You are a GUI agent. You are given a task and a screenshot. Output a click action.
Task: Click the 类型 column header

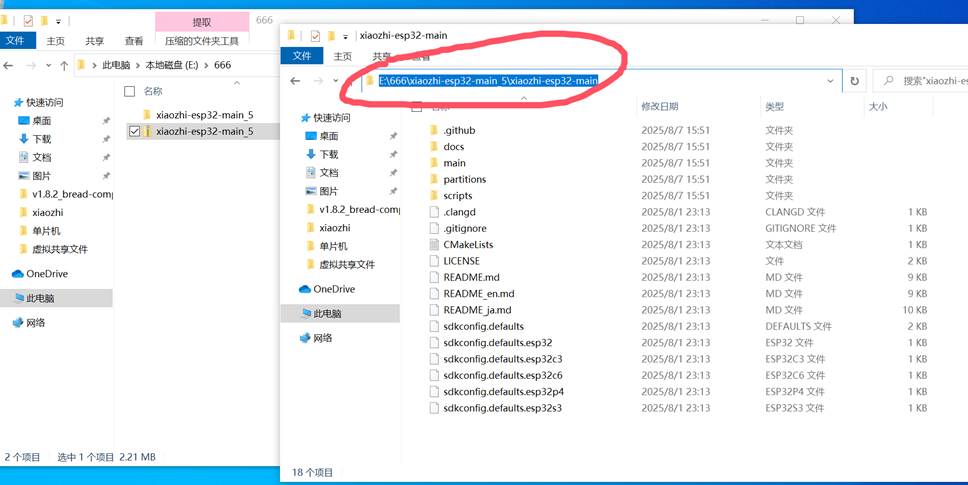pyautogui.click(x=774, y=106)
